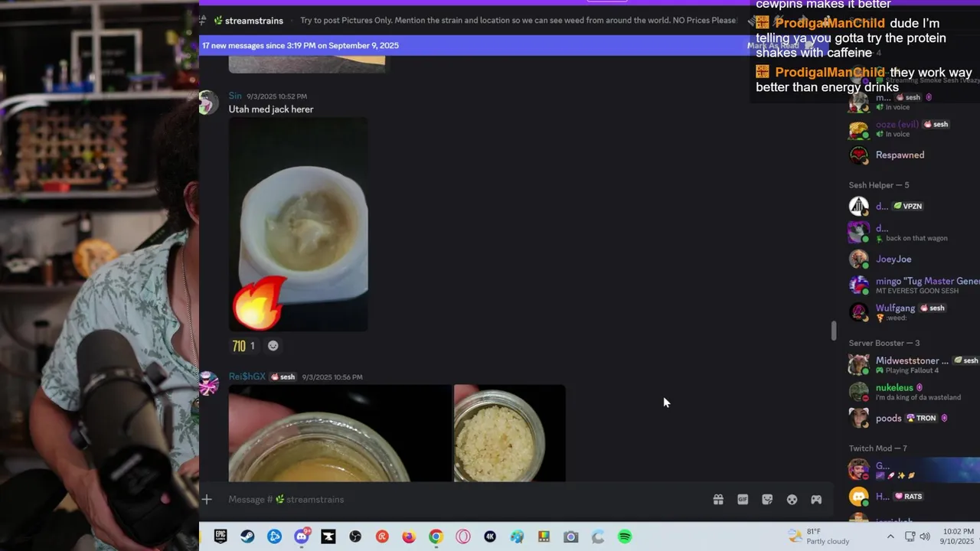Open 4K Downloader from the taskbar
Viewport: 980px width, 551px height.
coord(490,536)
